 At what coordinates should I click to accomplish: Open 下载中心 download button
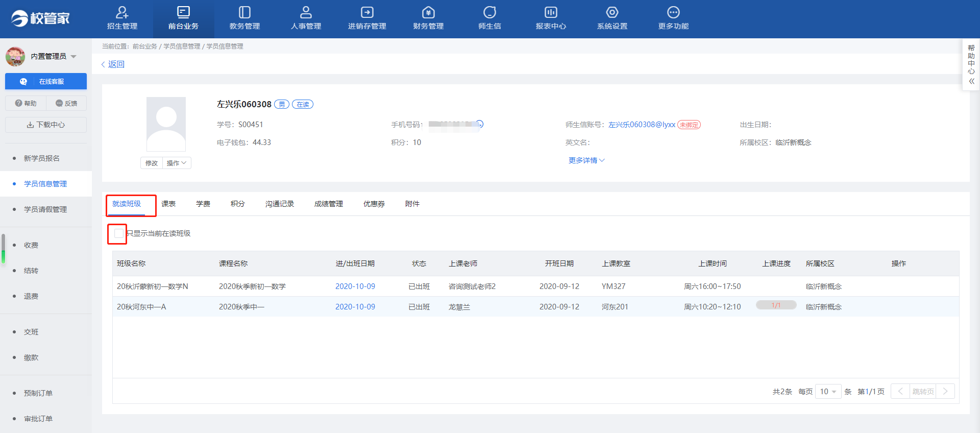[x=46, y=125]
